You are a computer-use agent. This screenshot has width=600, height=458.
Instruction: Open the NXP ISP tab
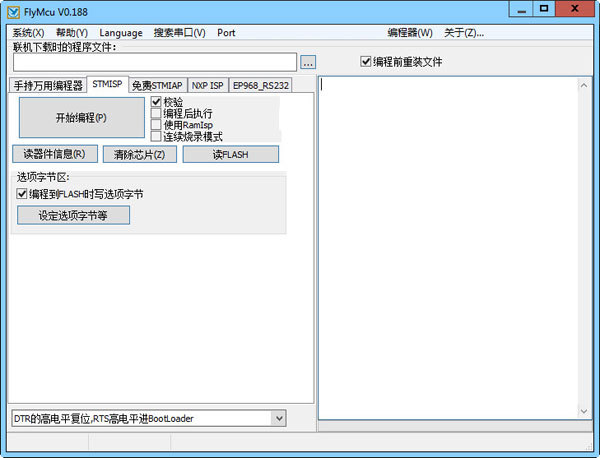[207, 85]
